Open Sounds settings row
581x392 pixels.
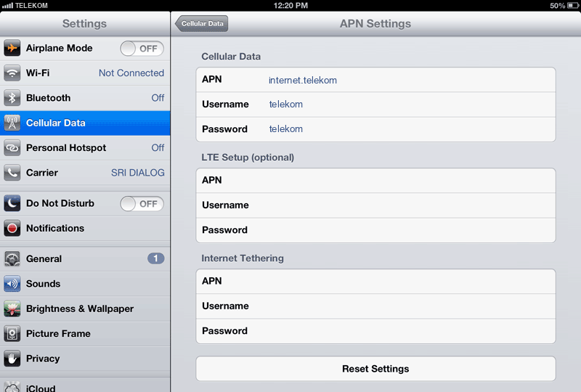(85, 284)
